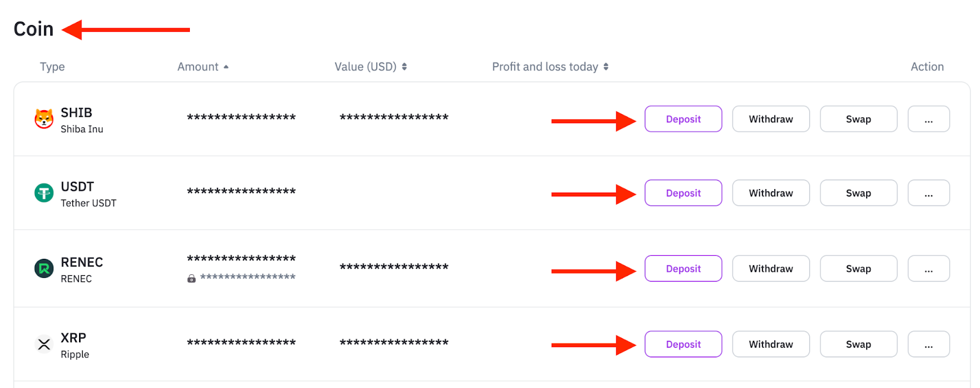
Task: Click the Type column header
Action: coord(52,67)
